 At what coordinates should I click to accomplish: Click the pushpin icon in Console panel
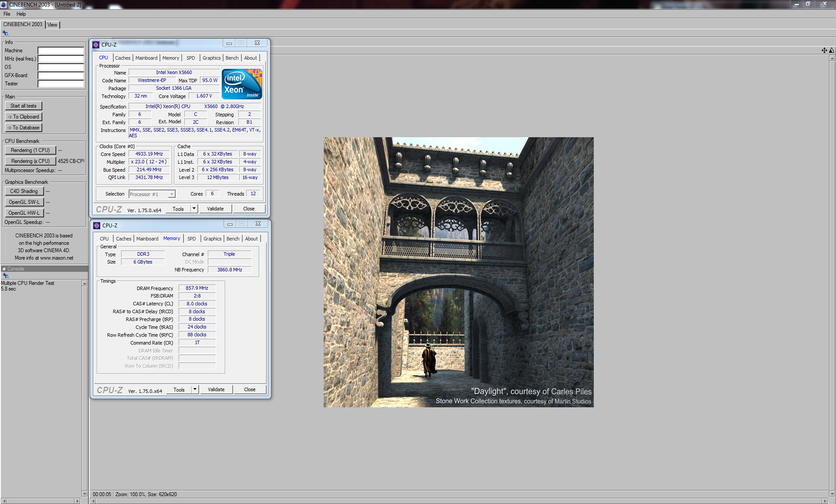point(6,276)
